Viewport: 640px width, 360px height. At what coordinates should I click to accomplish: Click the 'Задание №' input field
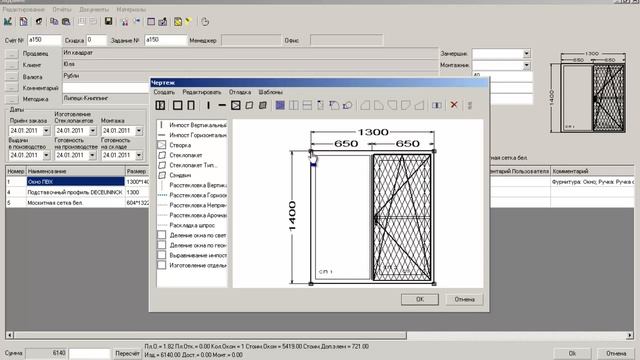165,40
